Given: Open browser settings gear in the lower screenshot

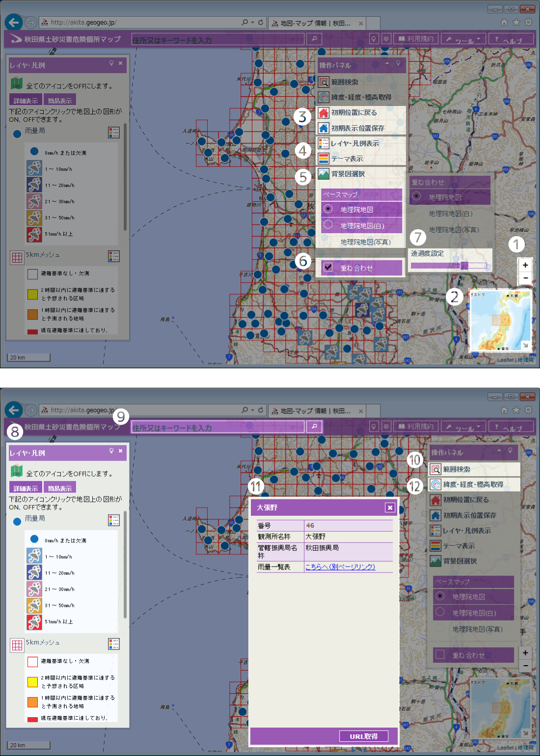Looking at the screenshot, I should tap(528, 410).
